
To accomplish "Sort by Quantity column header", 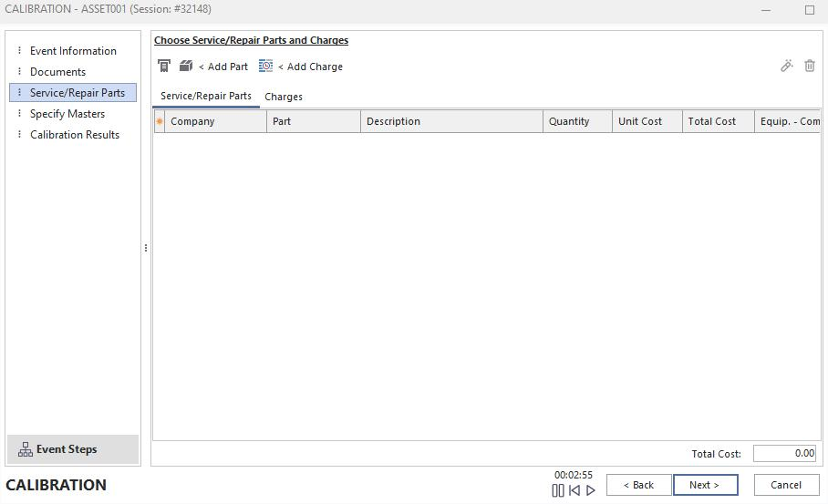I will point(577,121).
